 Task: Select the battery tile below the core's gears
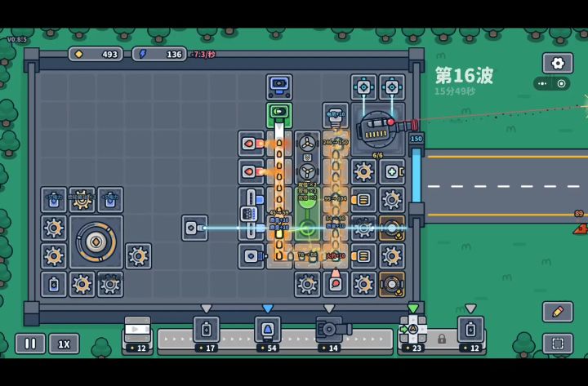point(54,285)
